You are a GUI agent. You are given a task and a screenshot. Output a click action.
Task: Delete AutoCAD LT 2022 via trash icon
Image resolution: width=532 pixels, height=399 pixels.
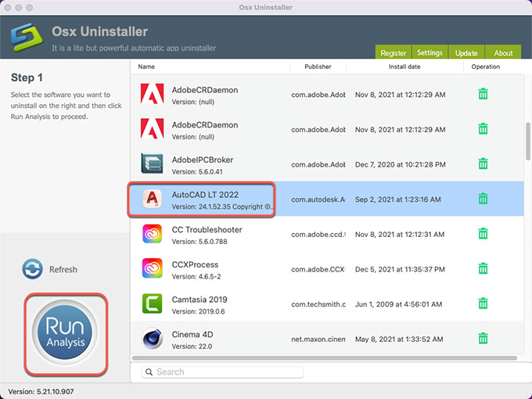pyautogui.click(x=483, y=199)
